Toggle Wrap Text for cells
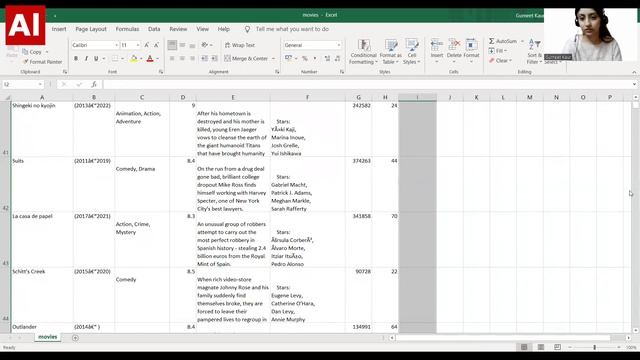Image resolution: width=640 pixels, height=360 pixels. click(x=240, y=45)
